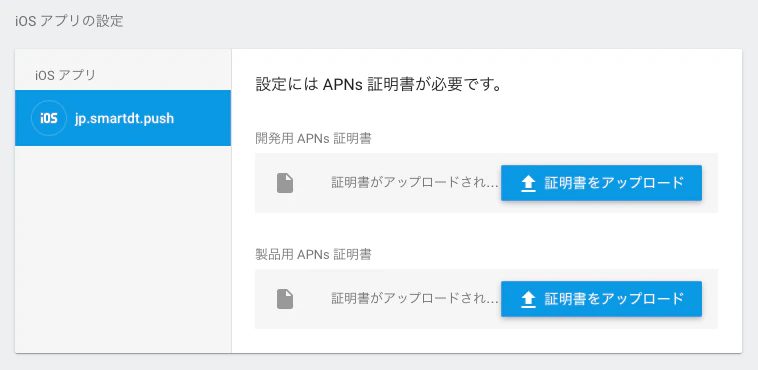This screenshot has width=758, height=370.
Task: Upload the production APNs certificate
Action: (x=601, y=299)
